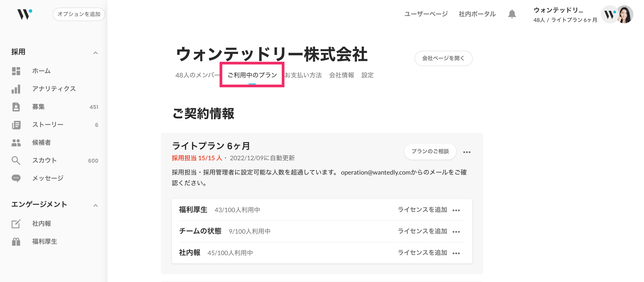Click the user profile avatar photo

(625, 15)
